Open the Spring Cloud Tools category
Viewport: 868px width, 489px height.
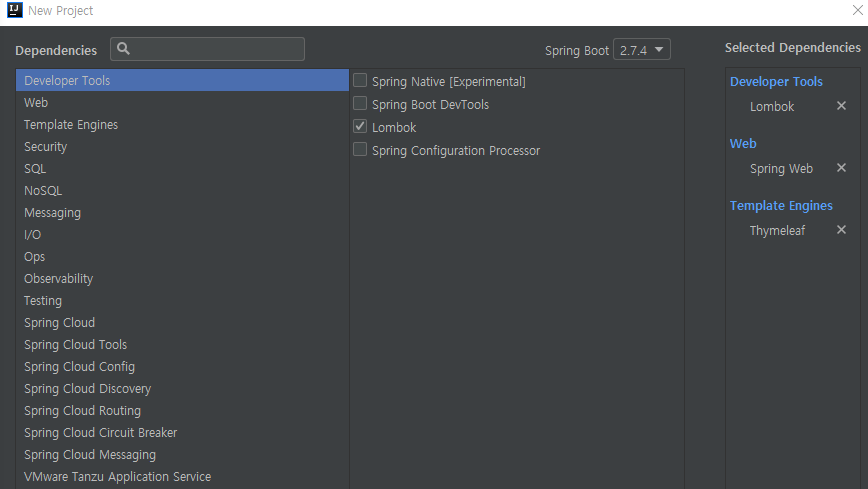[182, 344]
